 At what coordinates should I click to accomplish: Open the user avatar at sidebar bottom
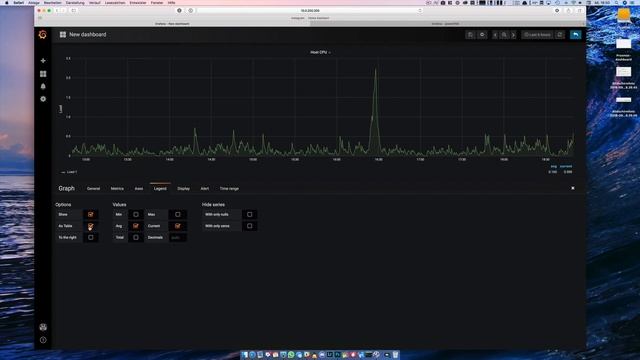pyautogui.click(x=43, y=327)
